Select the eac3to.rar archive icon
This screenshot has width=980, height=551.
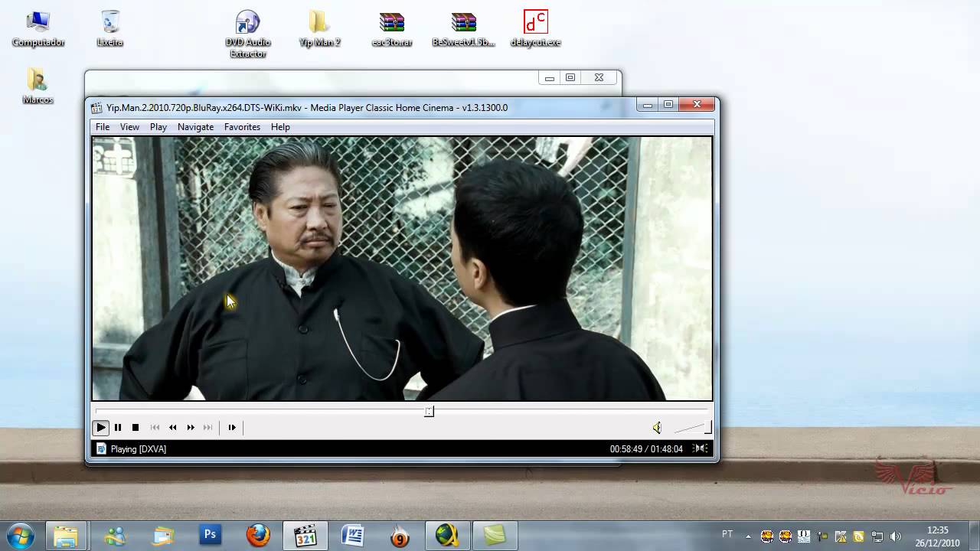pos(392,29)
